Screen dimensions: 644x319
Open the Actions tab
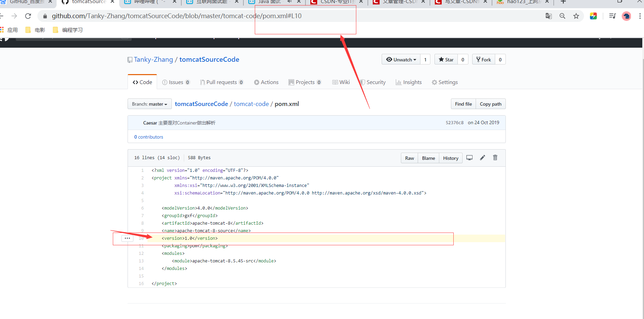tap(266, 82)
